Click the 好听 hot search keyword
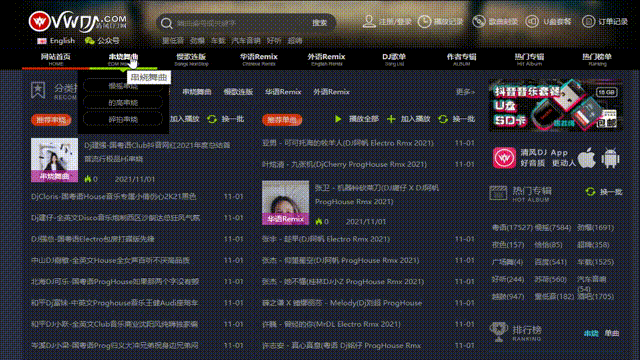 [x=274, y=40]
